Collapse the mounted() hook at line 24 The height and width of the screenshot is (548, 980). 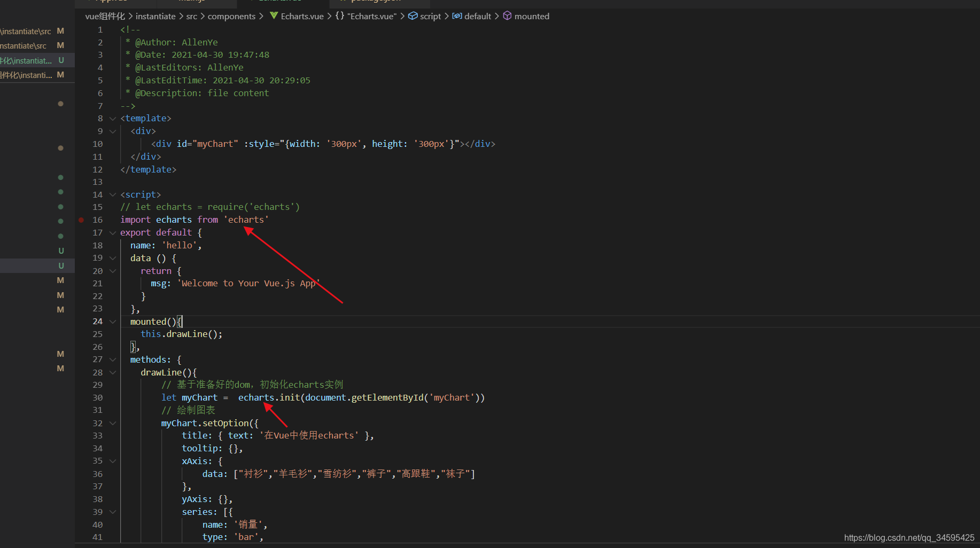click(x=113, y=322)
